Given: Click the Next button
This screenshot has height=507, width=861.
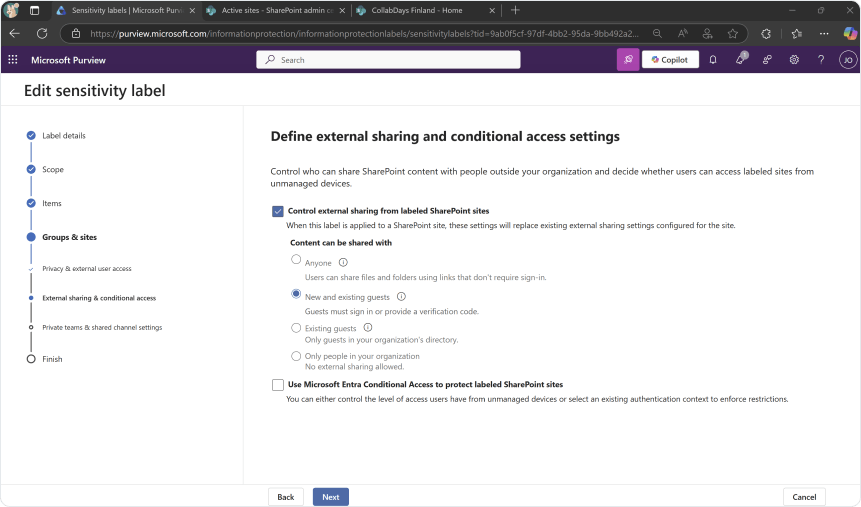Looking at the screenshot, I should [x=331, y=497].
